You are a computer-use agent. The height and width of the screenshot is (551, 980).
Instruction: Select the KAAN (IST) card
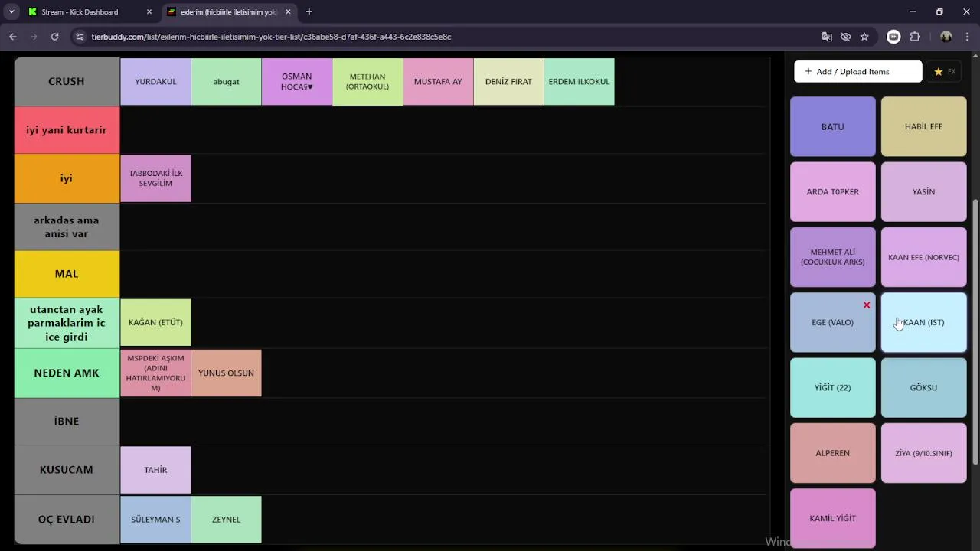[923, 322]
